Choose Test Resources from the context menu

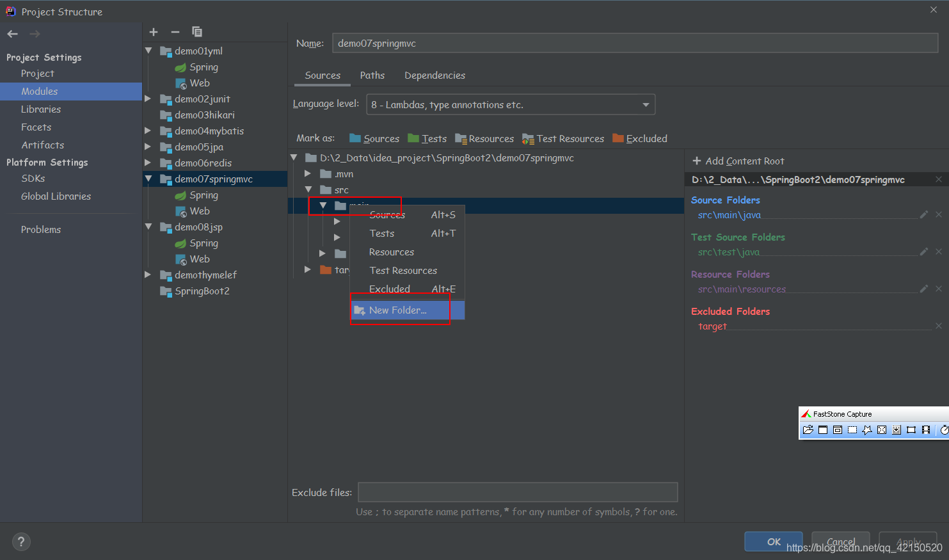(x=407, y=271)
